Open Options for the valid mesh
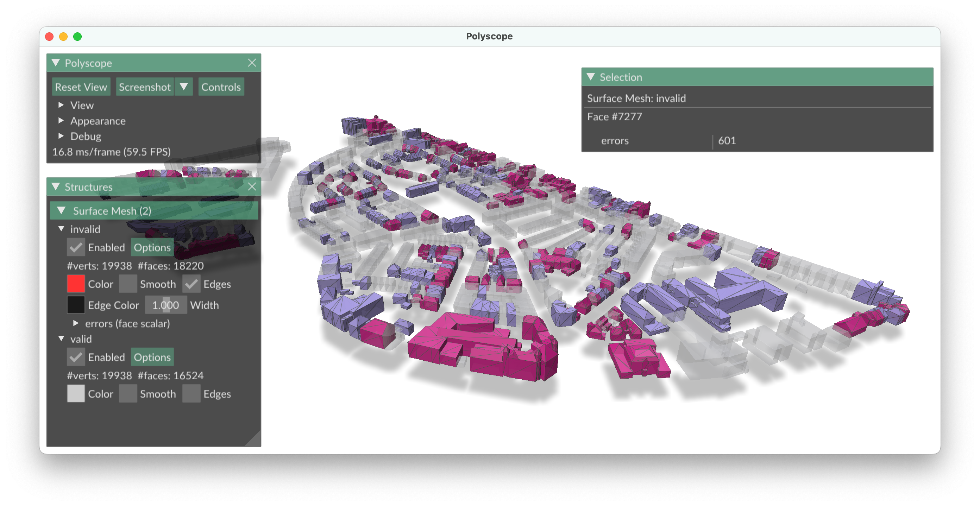 152,358
